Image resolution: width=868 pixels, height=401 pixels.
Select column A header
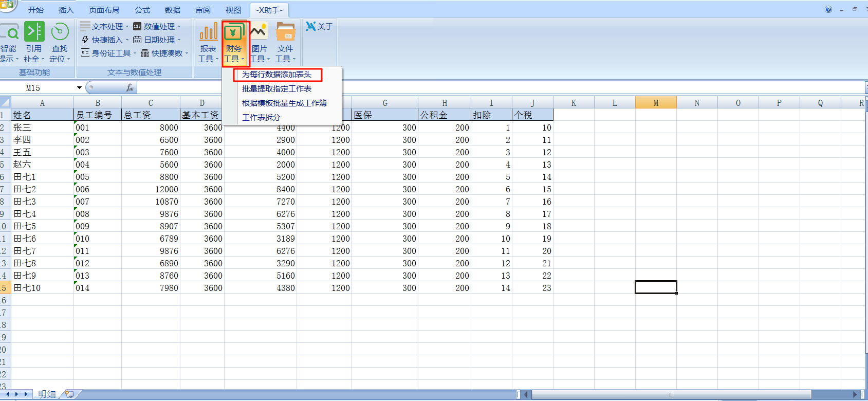(x=42, y=103)
